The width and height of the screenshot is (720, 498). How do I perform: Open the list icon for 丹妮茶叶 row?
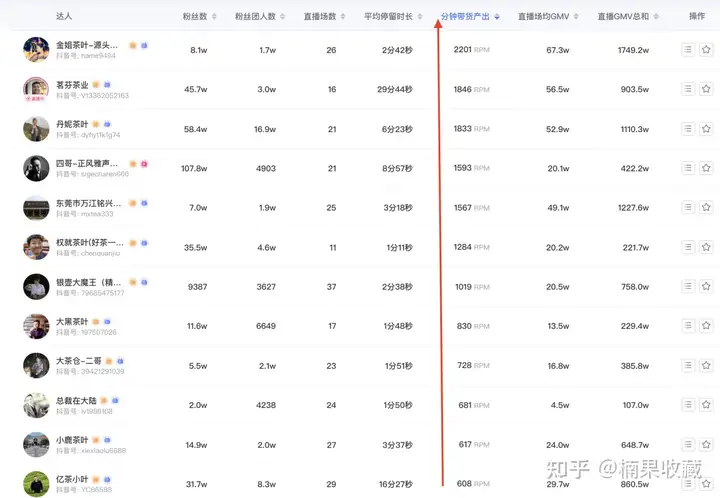click(687, 129)
